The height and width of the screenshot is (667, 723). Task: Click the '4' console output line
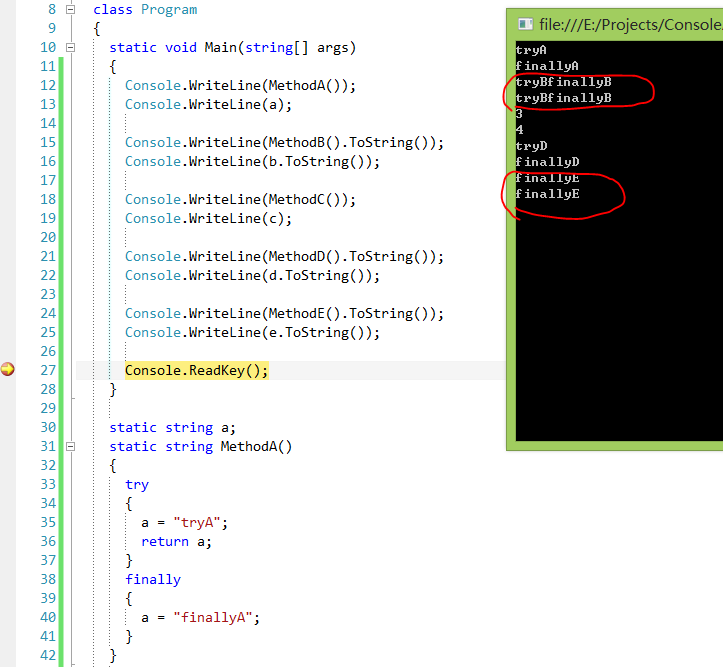[x=519, y=130]
